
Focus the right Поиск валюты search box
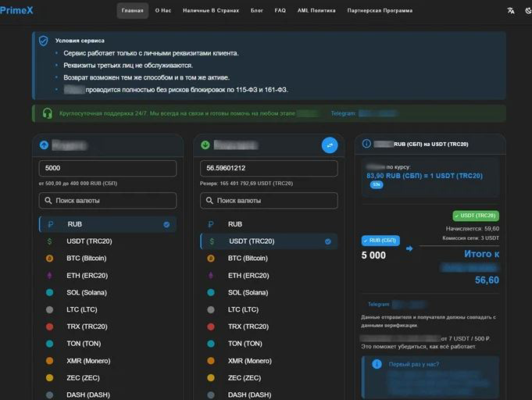point(268,201)
